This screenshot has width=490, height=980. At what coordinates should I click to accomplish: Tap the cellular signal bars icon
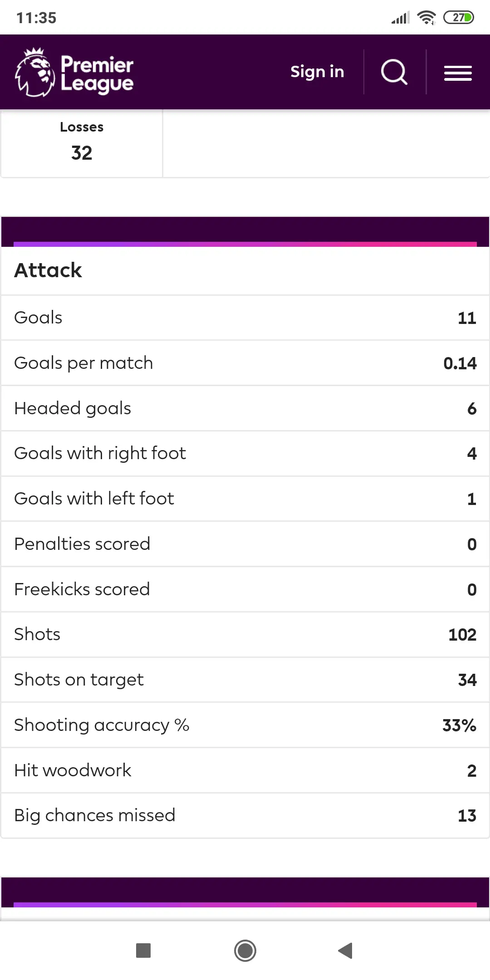401,18
